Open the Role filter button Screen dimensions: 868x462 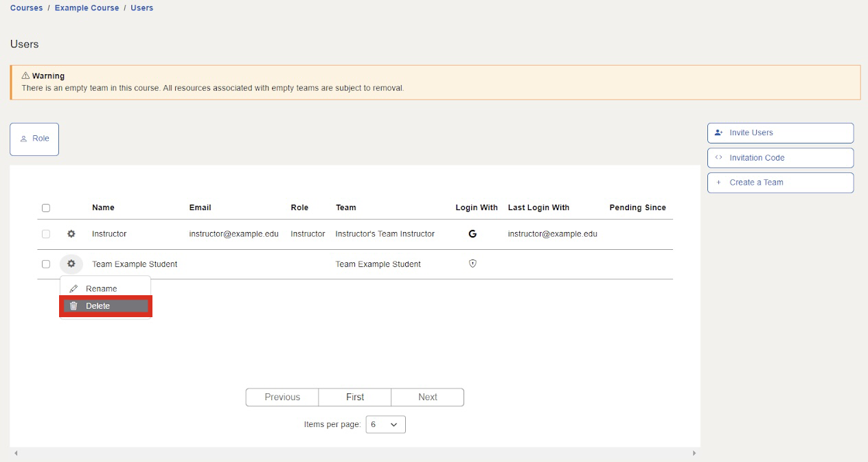34,139
